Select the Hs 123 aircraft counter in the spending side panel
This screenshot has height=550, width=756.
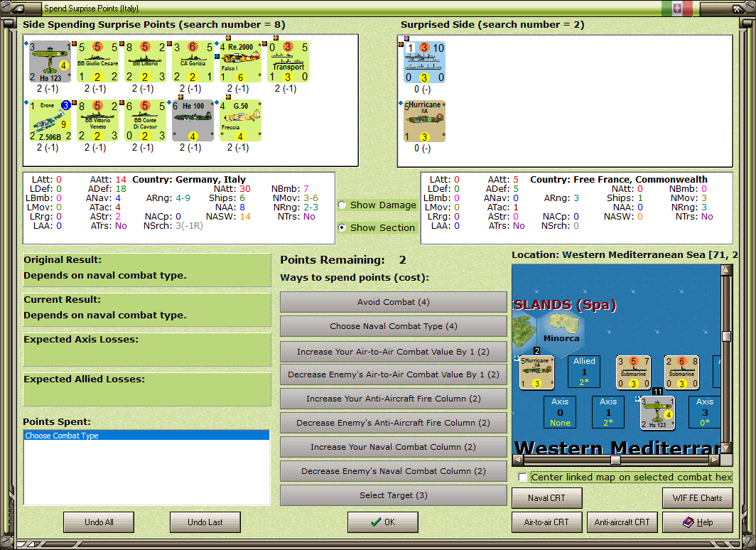click(x=50, y=62)
